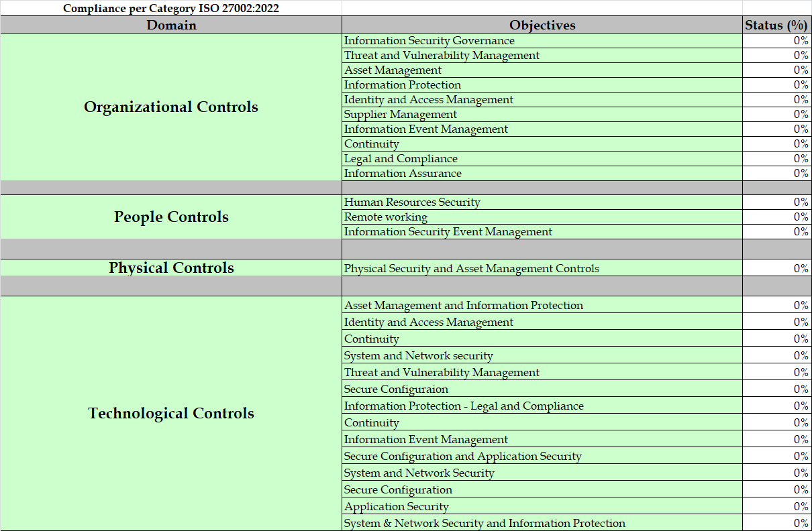
Task: Select the Human Resources Security objective
Action: click(x=413, y=202)
